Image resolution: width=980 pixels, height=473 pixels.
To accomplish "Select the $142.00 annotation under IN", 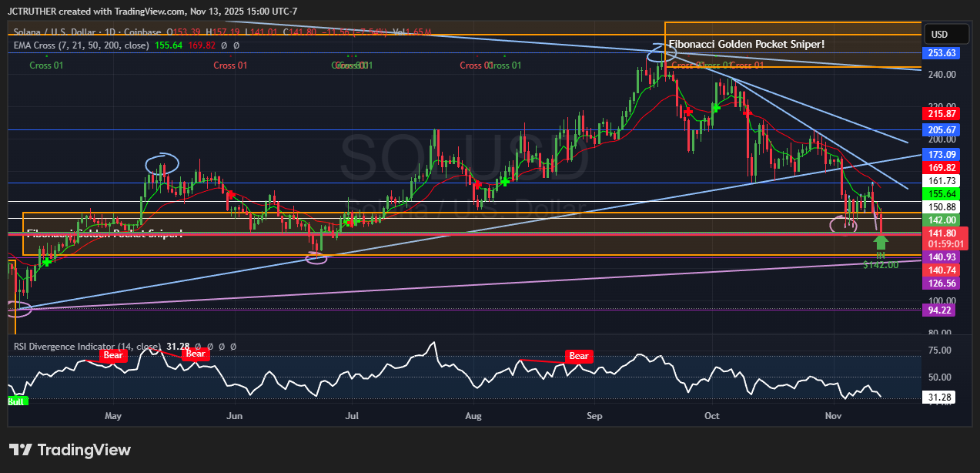I will click(881, 265).
